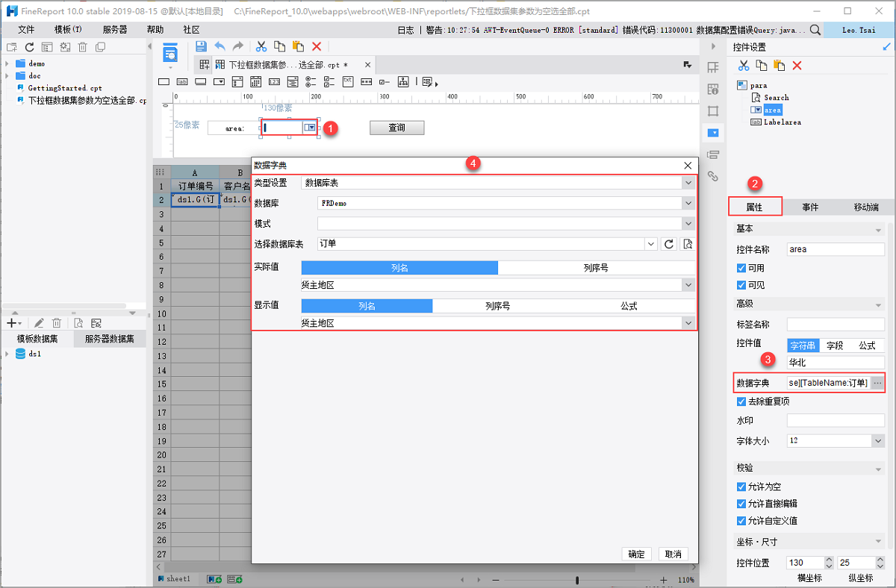Open the 字体大小 dropdown

pyautogui.click(x=877, y=441)
